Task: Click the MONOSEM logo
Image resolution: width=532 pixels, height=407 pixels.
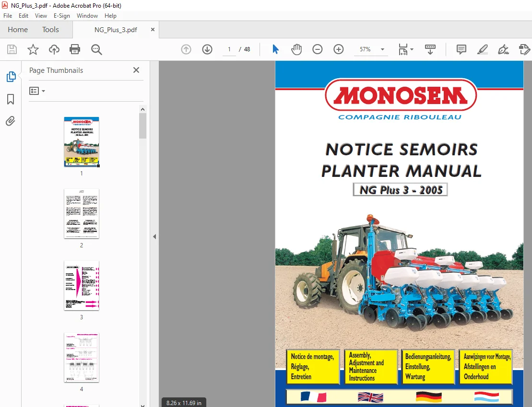Action: tap(401, 94)
